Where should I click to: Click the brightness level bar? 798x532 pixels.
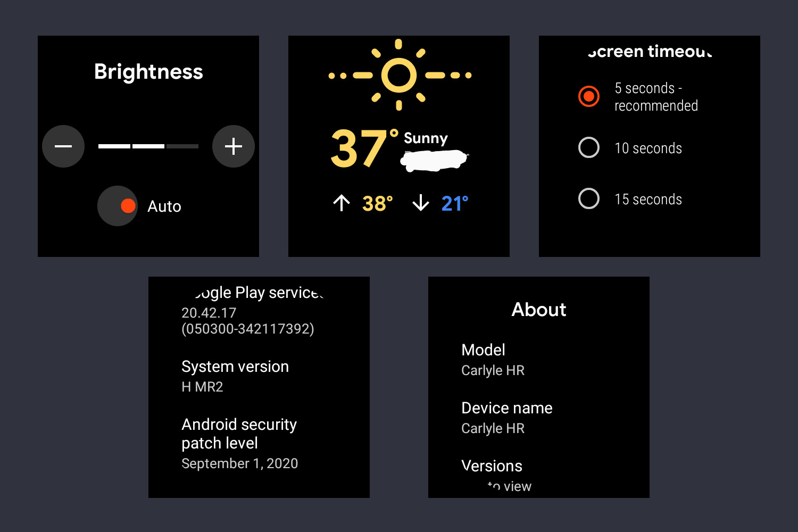click(x=148, y=146)
